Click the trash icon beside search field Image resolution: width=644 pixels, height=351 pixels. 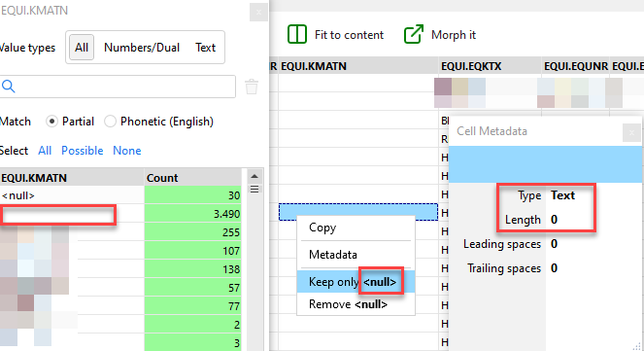click(x=252, y=87)
